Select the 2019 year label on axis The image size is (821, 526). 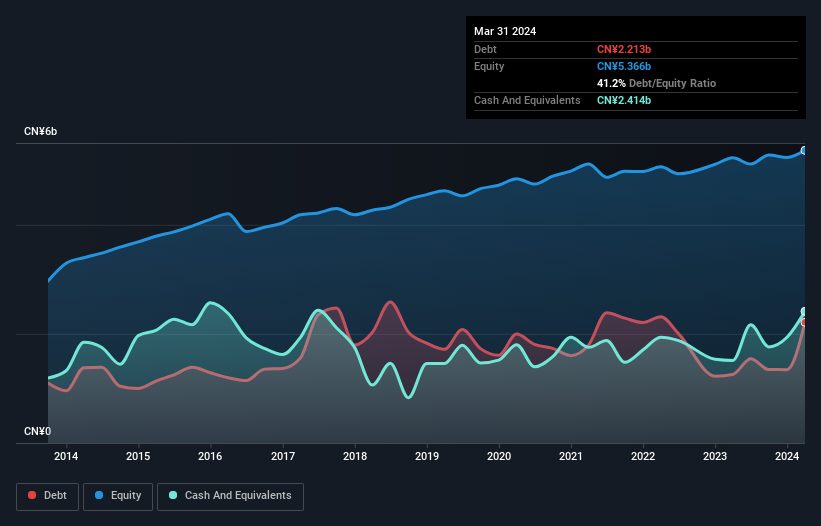click(427, 457)
